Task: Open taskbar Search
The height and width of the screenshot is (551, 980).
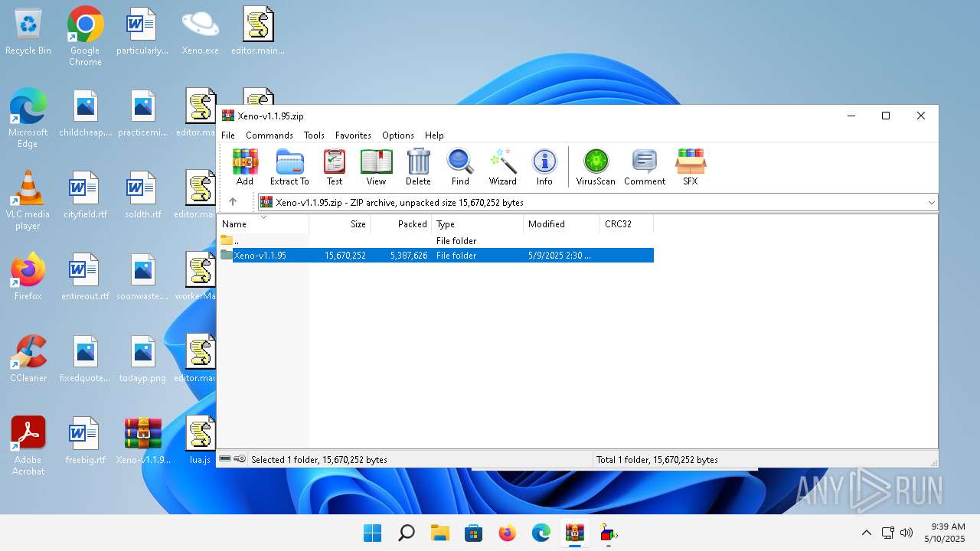Action: tap(407, 533)
